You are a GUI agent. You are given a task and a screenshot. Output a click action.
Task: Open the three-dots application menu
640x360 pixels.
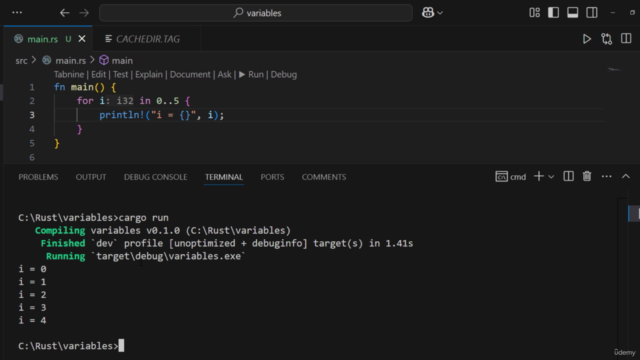17,13
